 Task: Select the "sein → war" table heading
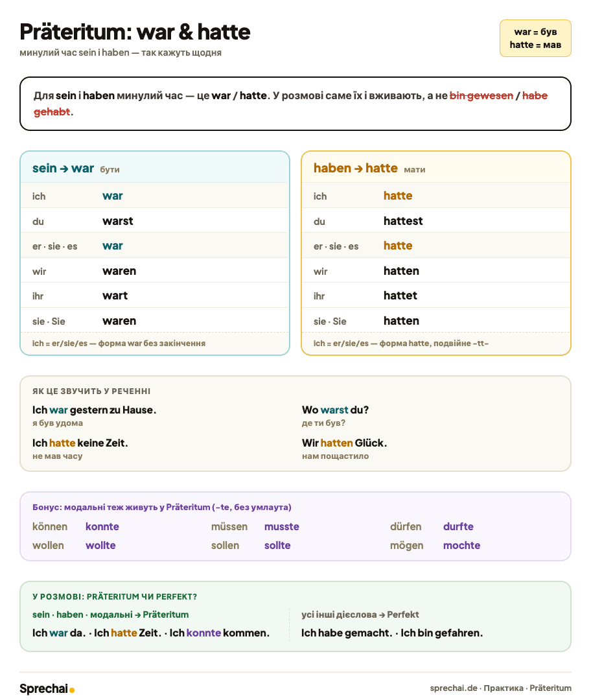tap(63, 169)
